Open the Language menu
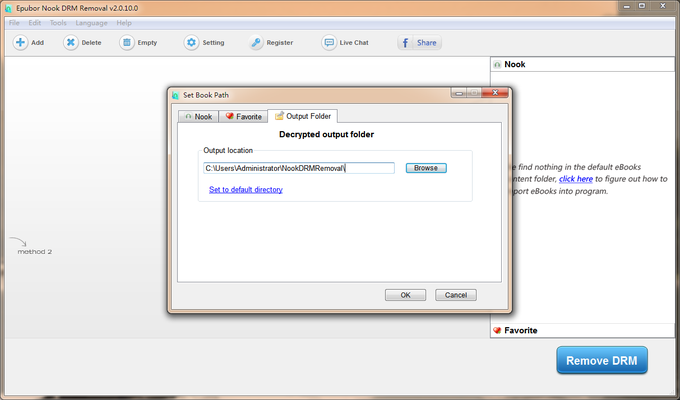The width and height of the screenshot is (680, 400). [x=91, y=23]
